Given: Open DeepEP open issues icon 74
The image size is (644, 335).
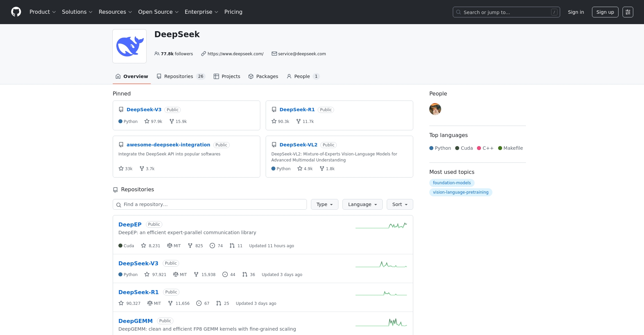Looking at the screenshot, I should pos(212,246).
